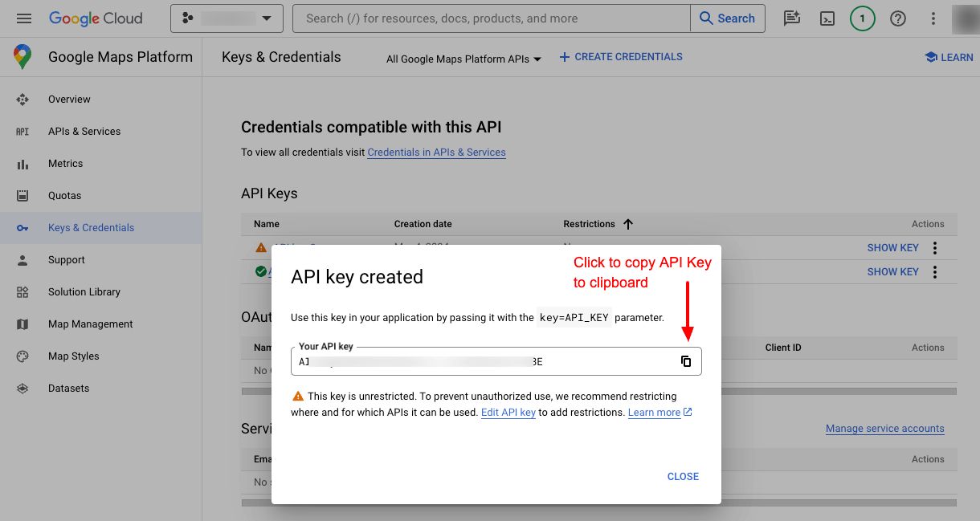Sort by the Restrictions column arrow
980x521 pixels.
[x=628, y=224]
